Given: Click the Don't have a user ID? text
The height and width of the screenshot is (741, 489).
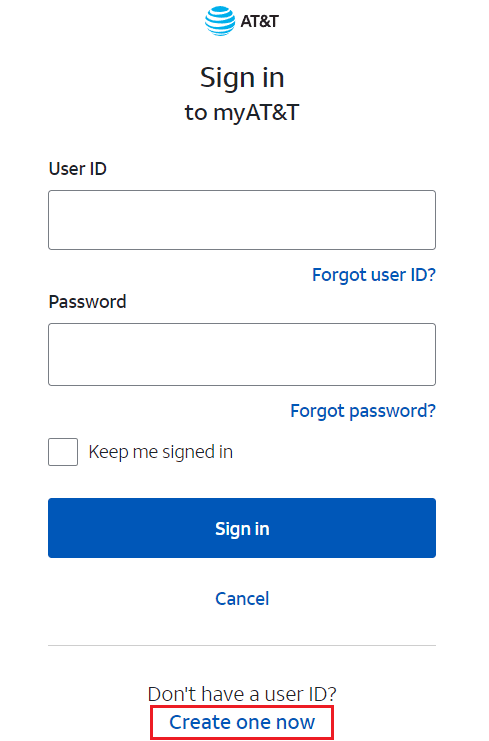Looking at the screenshot, I should pos(242,694).
